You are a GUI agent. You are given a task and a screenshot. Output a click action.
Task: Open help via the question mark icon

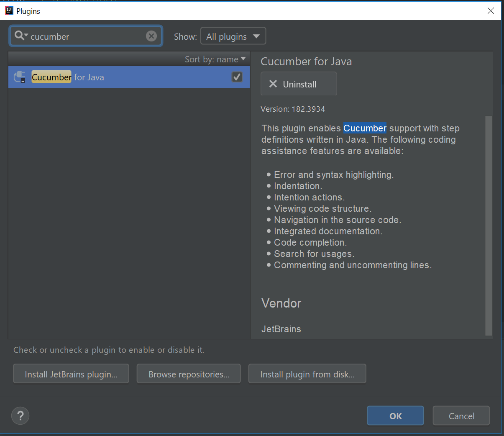[x=20, y=415]
